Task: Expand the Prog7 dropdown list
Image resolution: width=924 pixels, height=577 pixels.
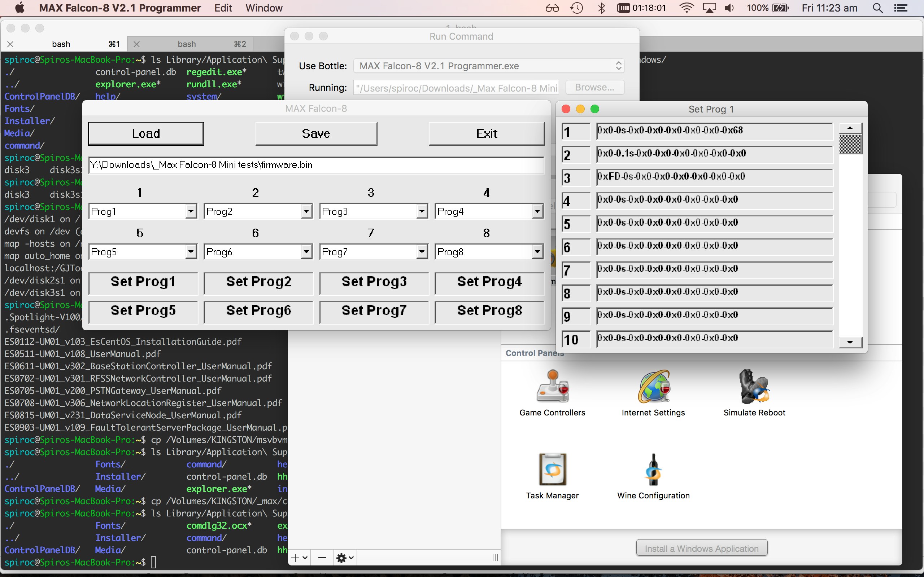Action: point(422,251)
